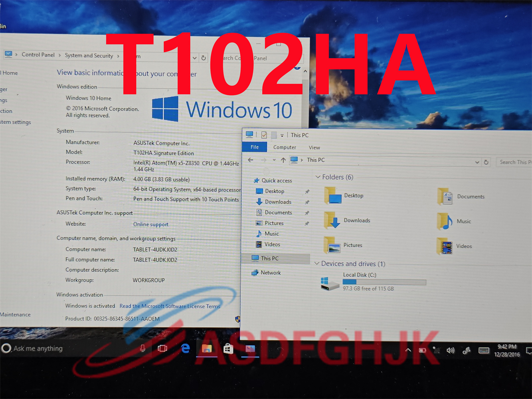This screenshot has width=532, height=399.
Task: Show hidden icons in the system tray
Action: tap(408, 350)
